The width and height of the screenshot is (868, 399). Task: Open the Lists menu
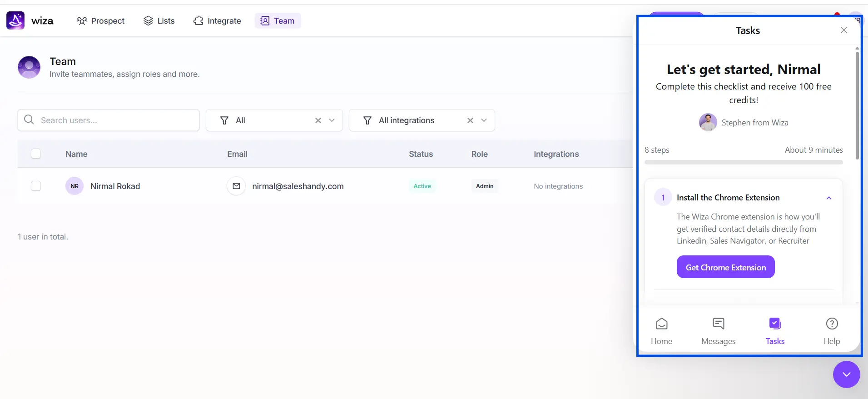[x=159, y=21]
